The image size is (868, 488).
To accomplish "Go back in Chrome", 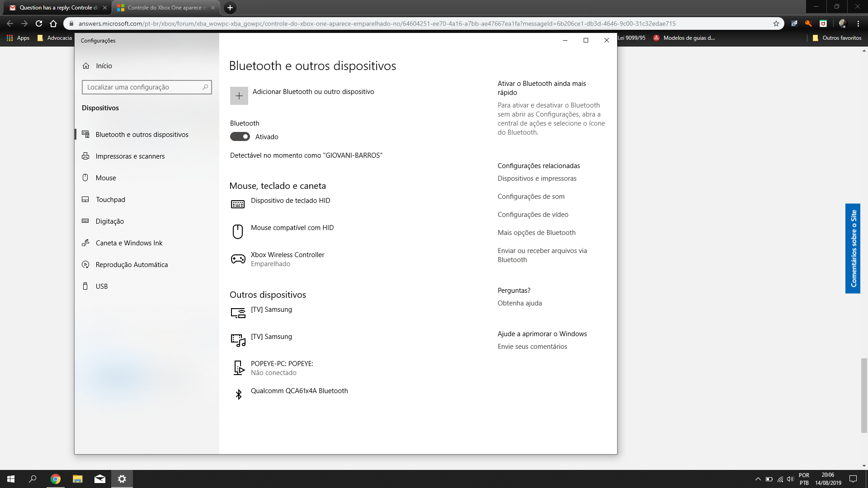I will pyautogui.click(x=10, y=23).
